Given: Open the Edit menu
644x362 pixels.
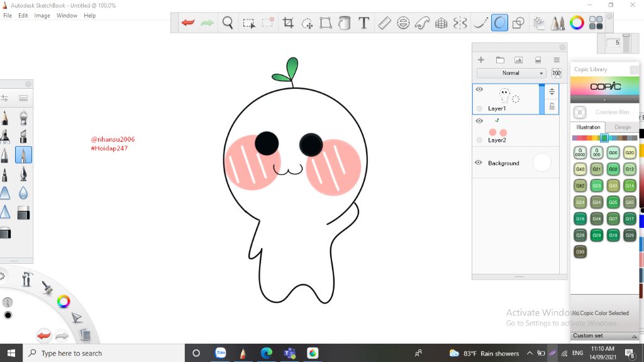Looking at the screenshot, I should [23, 16].
